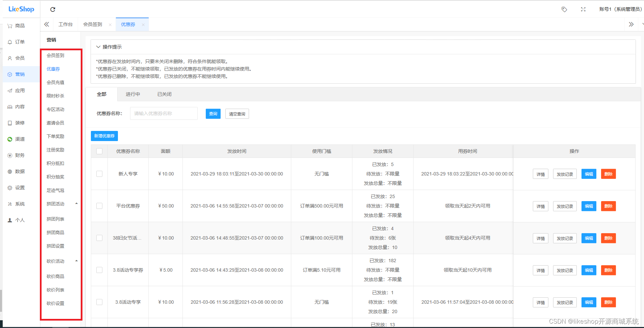Click 详情 for the 平台优惠券 coupon
The width and height of the screenshot is (644, 328).
tap(541, 206)
